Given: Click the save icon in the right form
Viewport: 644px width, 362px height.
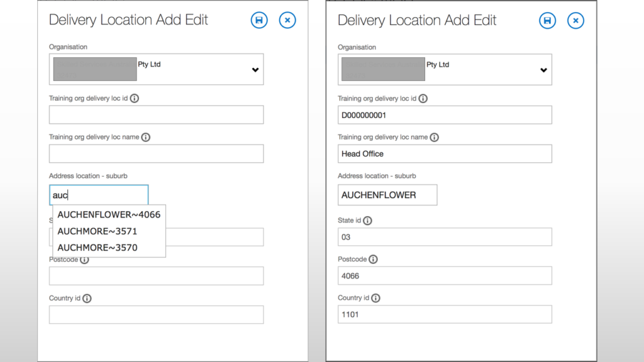Looking at the screenshot, I should point(547,21).
